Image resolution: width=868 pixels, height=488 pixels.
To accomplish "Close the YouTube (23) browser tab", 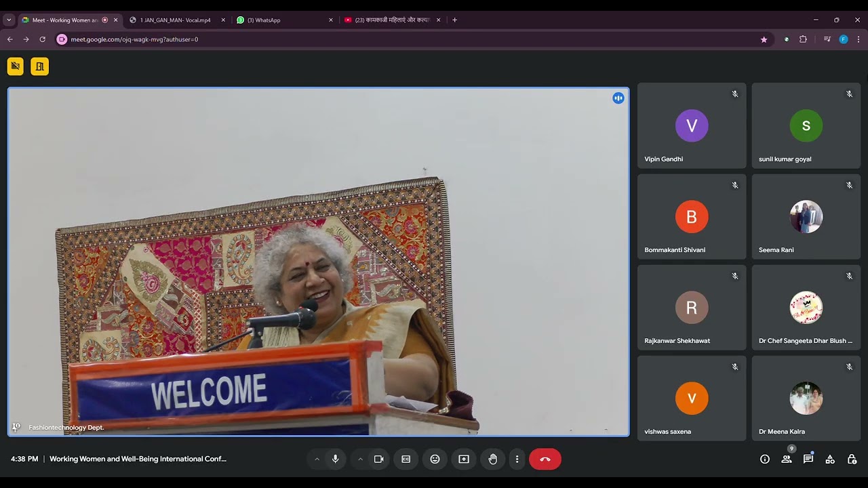I will pos(439,20).
